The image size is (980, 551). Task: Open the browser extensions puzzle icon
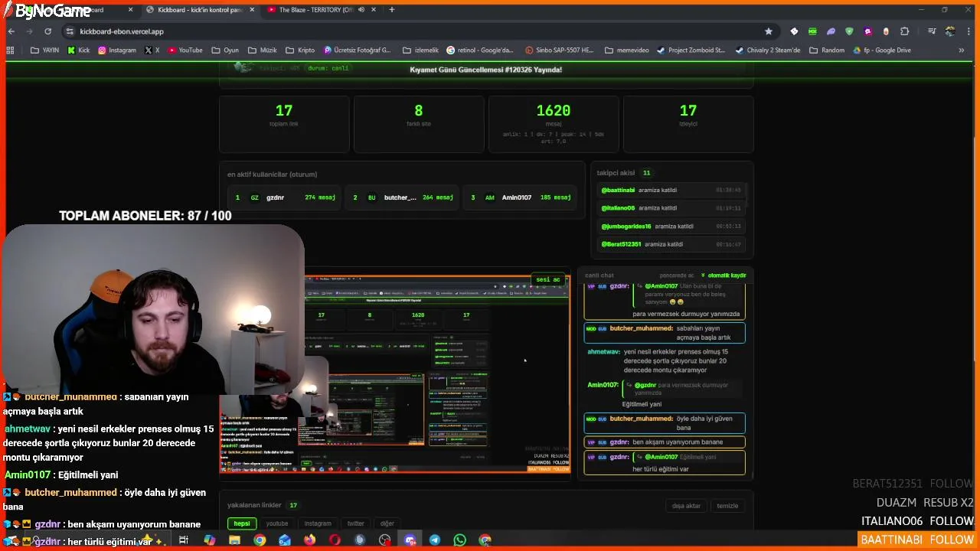point(905,31)
